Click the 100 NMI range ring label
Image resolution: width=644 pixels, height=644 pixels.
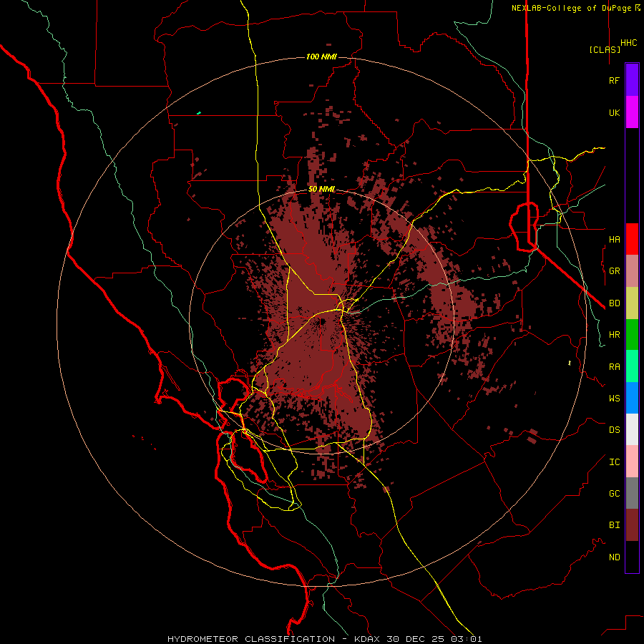click(321, 57)
